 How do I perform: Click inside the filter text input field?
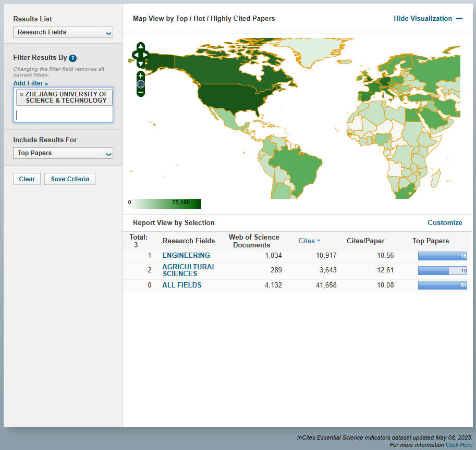point(63,115)
